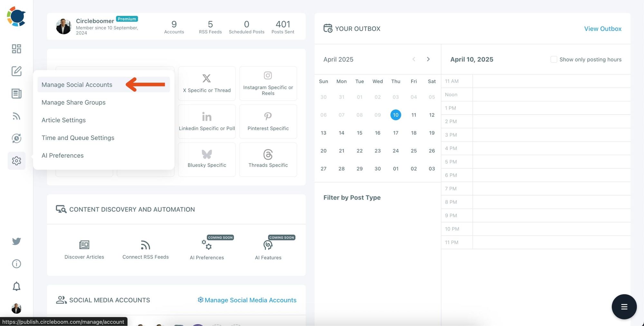Go back to the previous month
This screenshot has height=326, width=644.
(414, 59)
